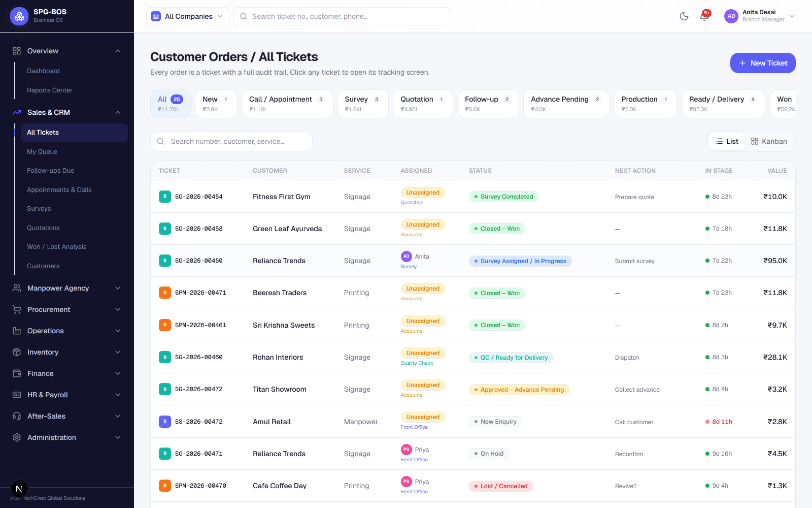Click the green S icon for SG-2026-00458
812x508 pixels.
point(165,229)
